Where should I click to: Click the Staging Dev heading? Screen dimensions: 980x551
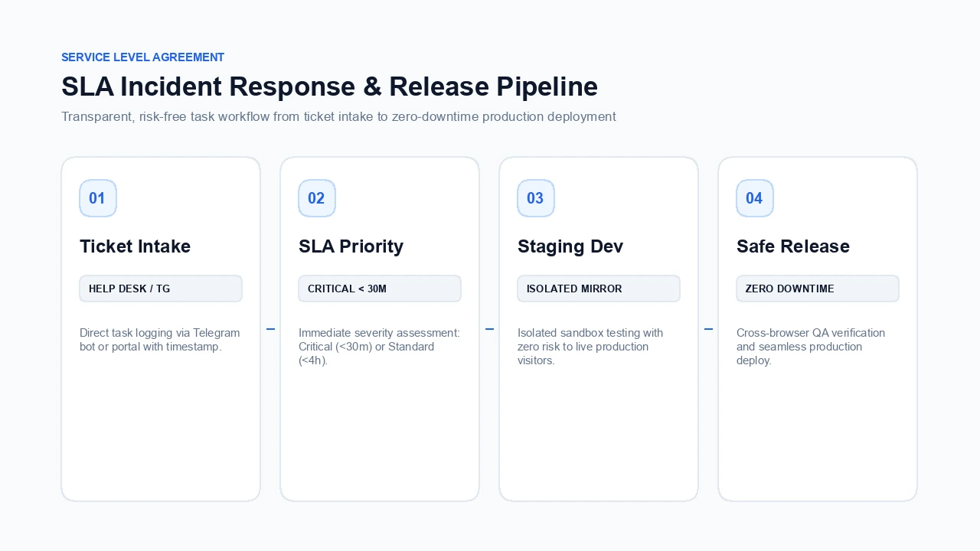click(570, 246)
